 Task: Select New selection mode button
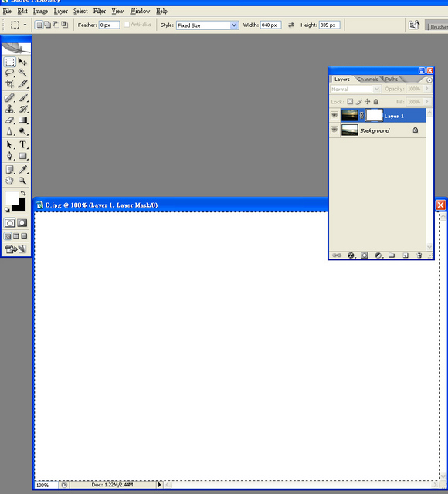pos(39,25)
